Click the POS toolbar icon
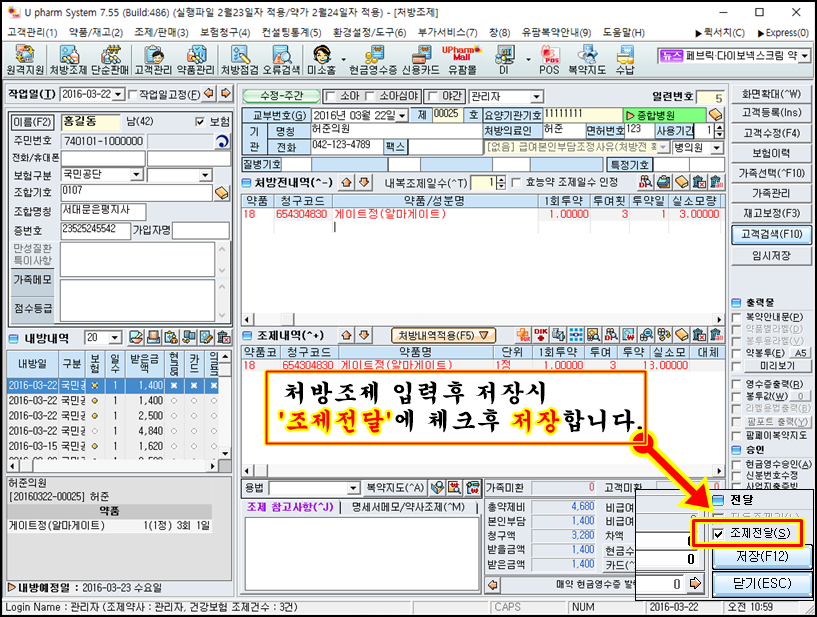 click(550, 60)
